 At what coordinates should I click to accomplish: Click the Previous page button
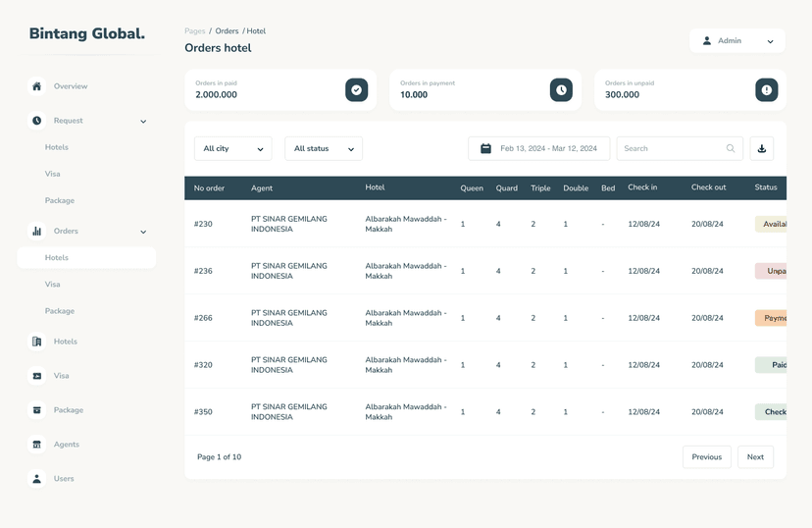706,456
